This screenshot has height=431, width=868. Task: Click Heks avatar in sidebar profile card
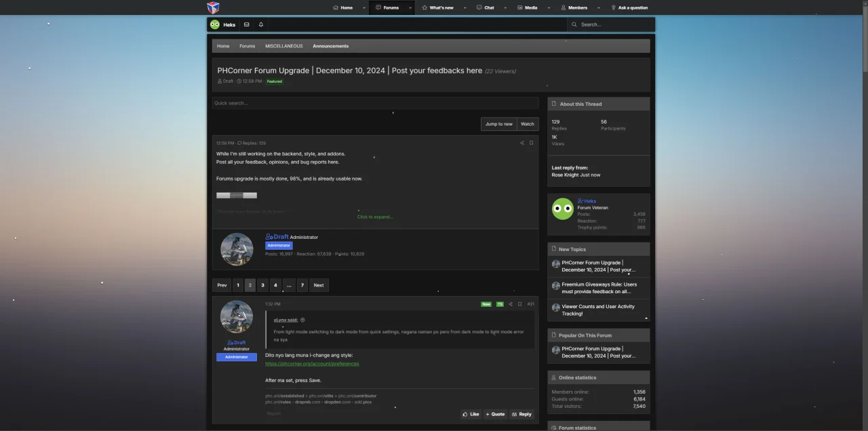tap(563, 209)
